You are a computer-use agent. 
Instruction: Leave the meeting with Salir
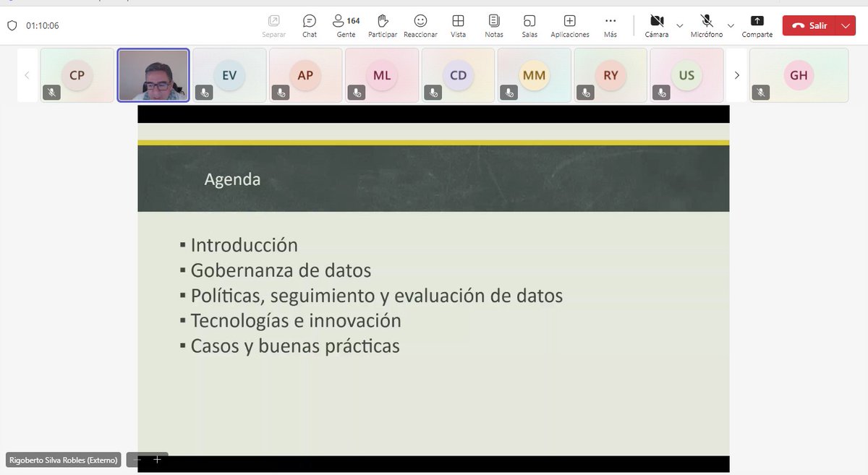[809, 25]
